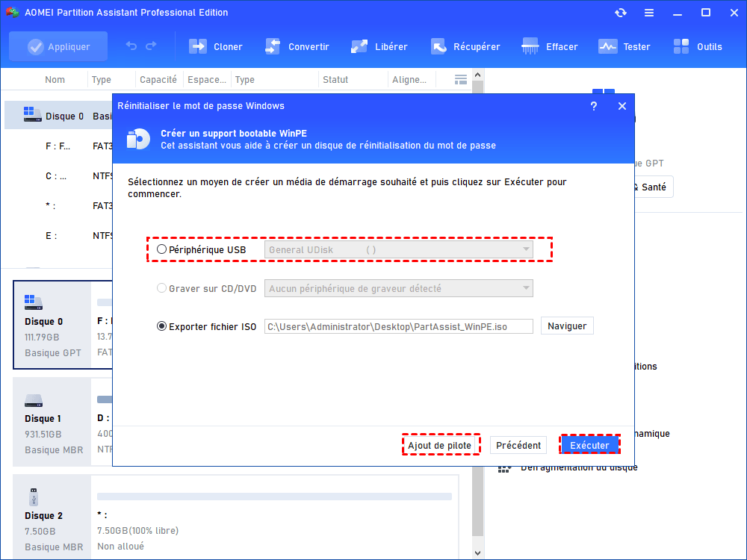The width and height of the screenshot is (747, 560).
Task: Select the Exporter fichier ISO option
Action: pos(162,326)
